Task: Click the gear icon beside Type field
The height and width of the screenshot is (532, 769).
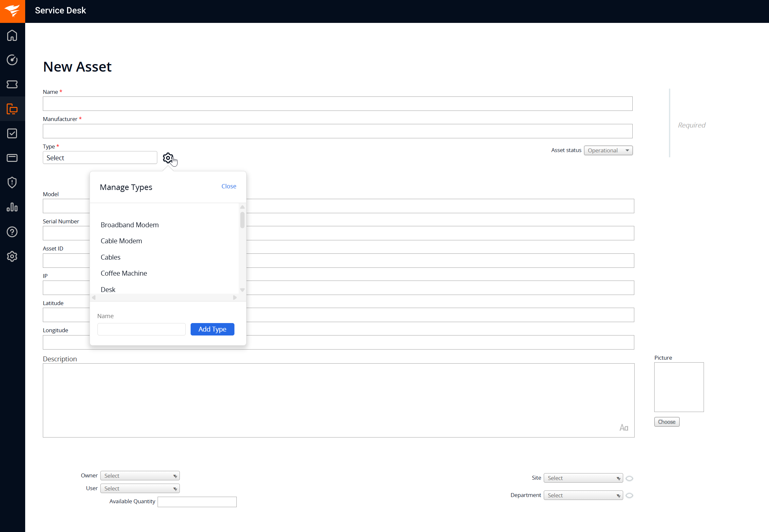Action: (168, 158)
